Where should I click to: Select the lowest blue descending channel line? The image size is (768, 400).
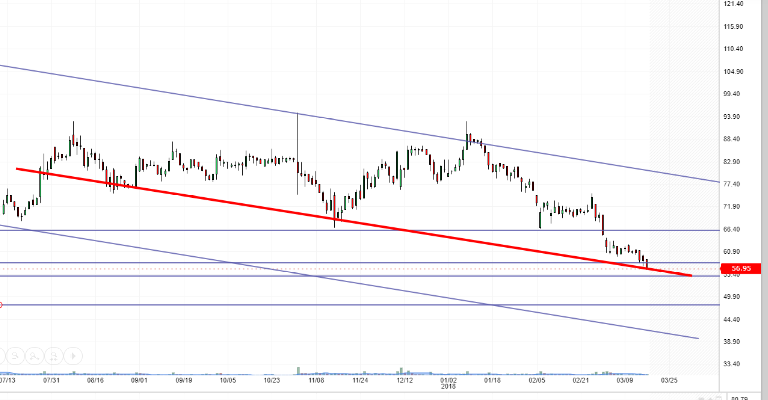click(x=349, y=282)
